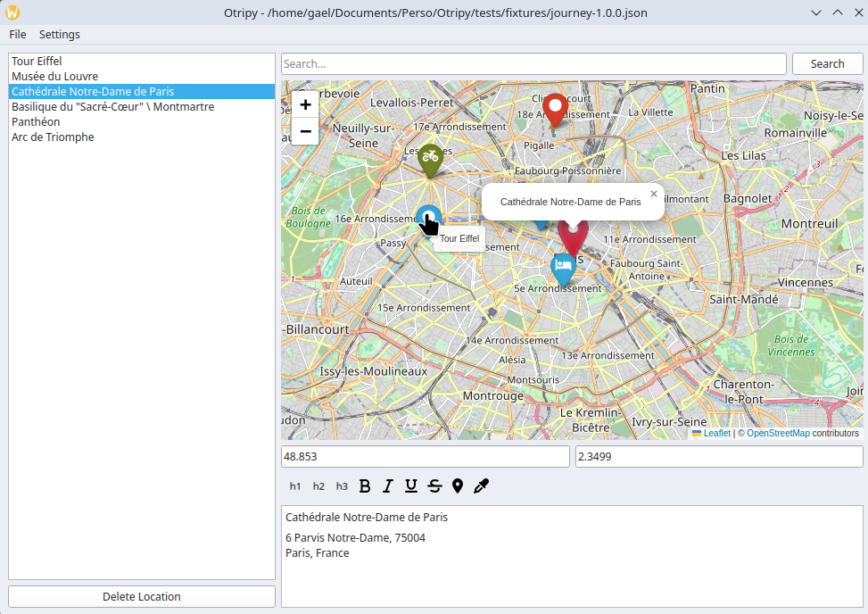This screenshot has height=614, width=868.
Task: Click the map pin icon in toolbar
Action: [458, 486]
